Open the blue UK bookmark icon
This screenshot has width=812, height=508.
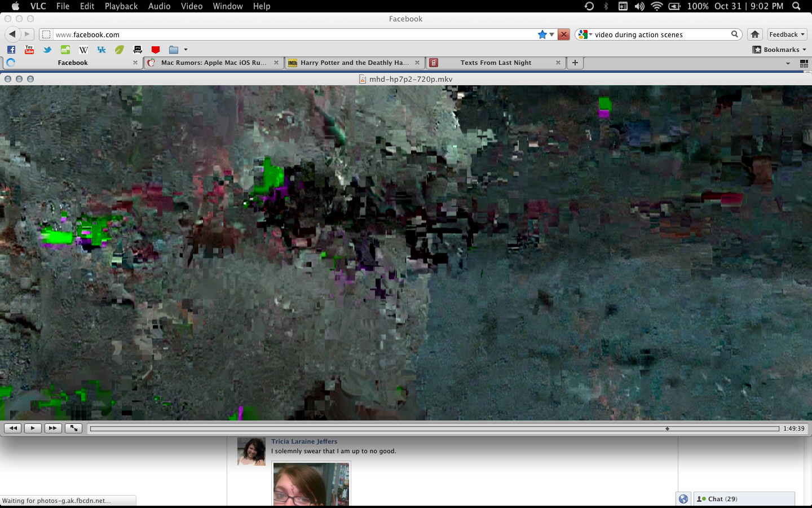coord(101,50)
